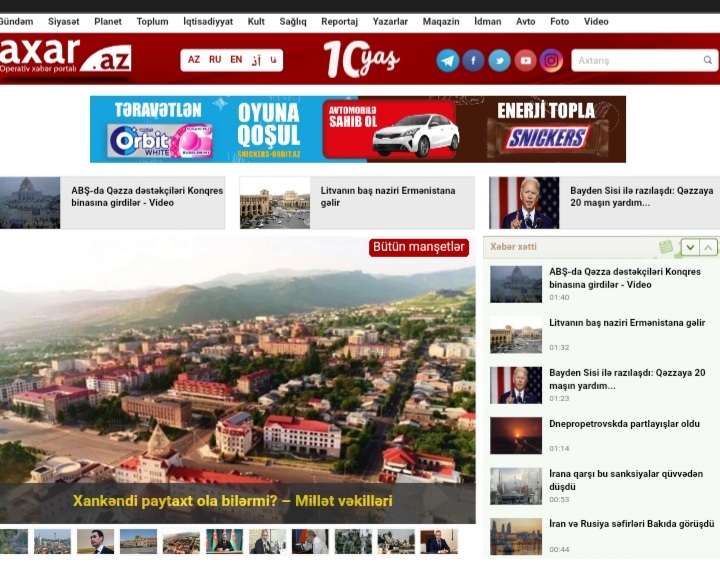The image size is (720, 572).
Task: Open the Siyasət menu section
Action: 63,21
